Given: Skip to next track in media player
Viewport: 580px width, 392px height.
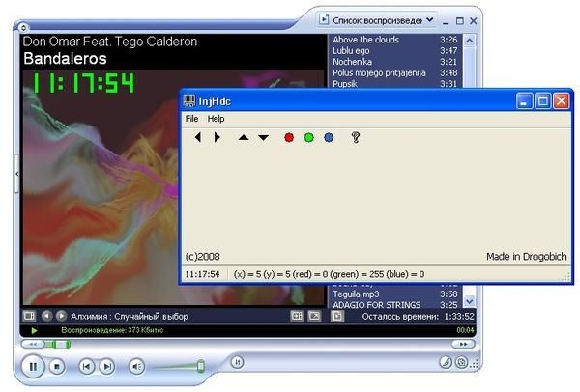Looking at the screenshot, I should click(107, 367).
